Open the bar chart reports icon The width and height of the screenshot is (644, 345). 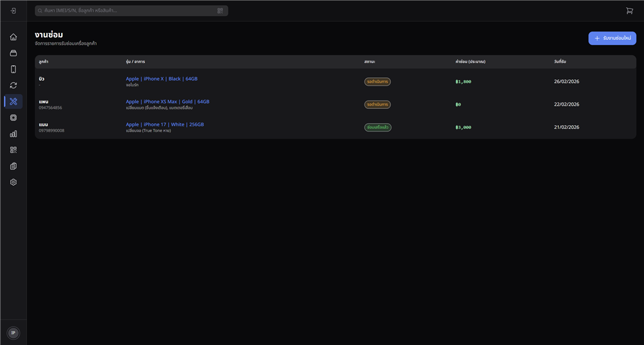[x=13, y=133]
